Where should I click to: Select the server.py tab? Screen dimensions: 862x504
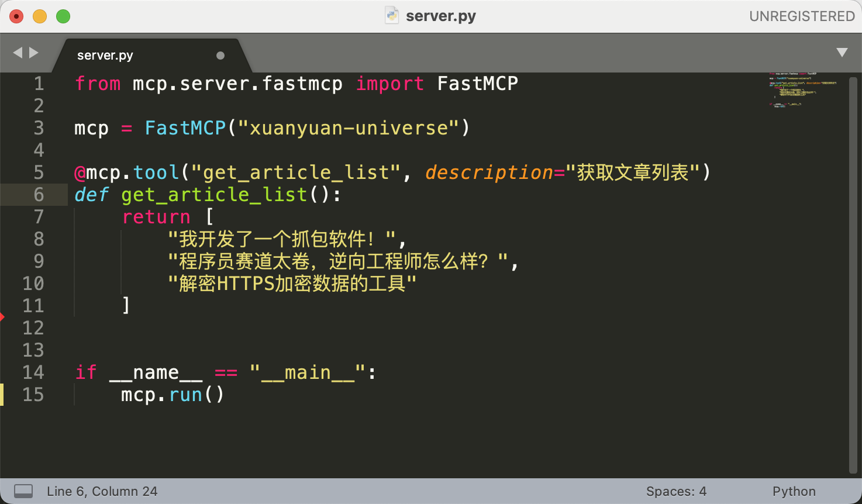[105, 56]
